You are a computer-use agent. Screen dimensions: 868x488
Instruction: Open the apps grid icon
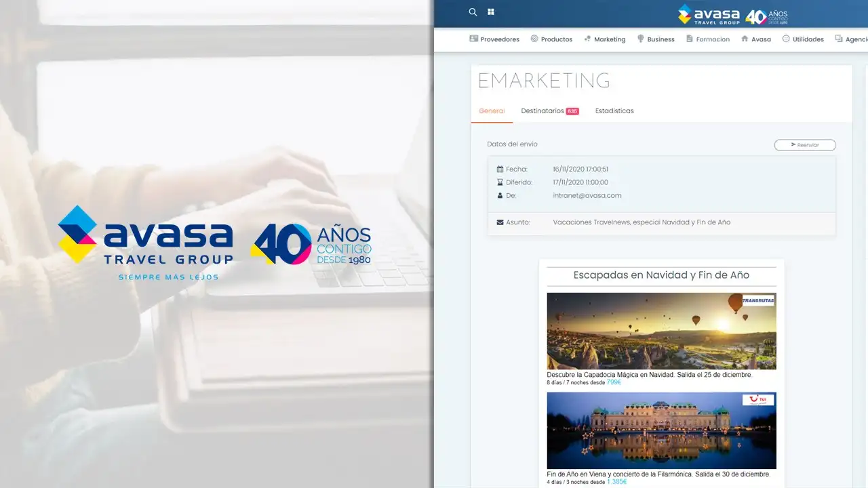tap(491, 12)
